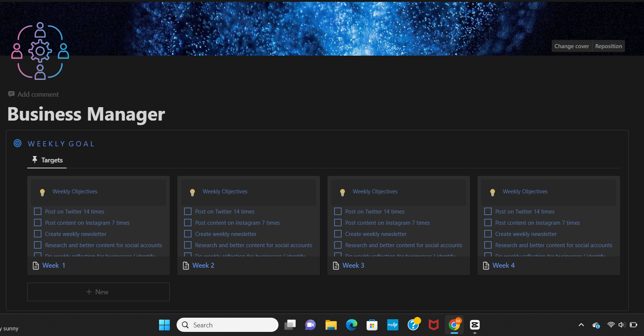Check Week 1 'Research and better content' checkbox
The height and width of the screenshot is (336, 644).
[x=38, y=245]
